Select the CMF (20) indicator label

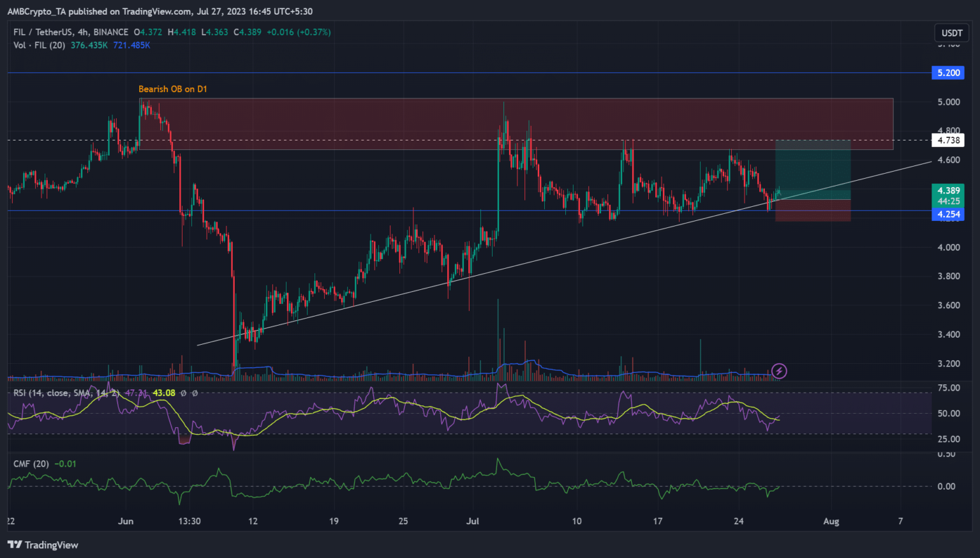[x=31, y=464]
